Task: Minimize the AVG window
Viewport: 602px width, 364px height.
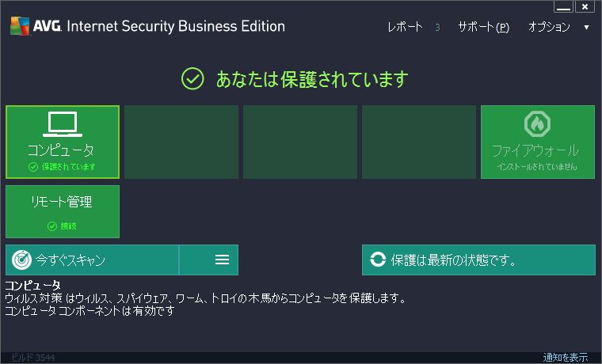Action: 563,6
